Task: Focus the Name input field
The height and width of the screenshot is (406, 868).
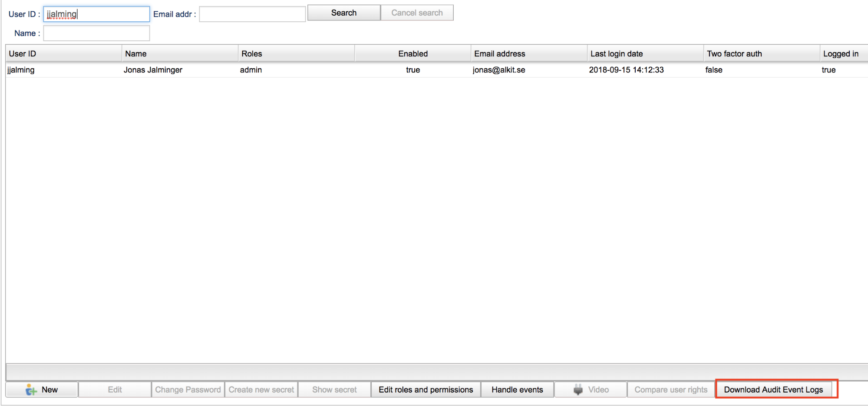Action: [96, 33]
